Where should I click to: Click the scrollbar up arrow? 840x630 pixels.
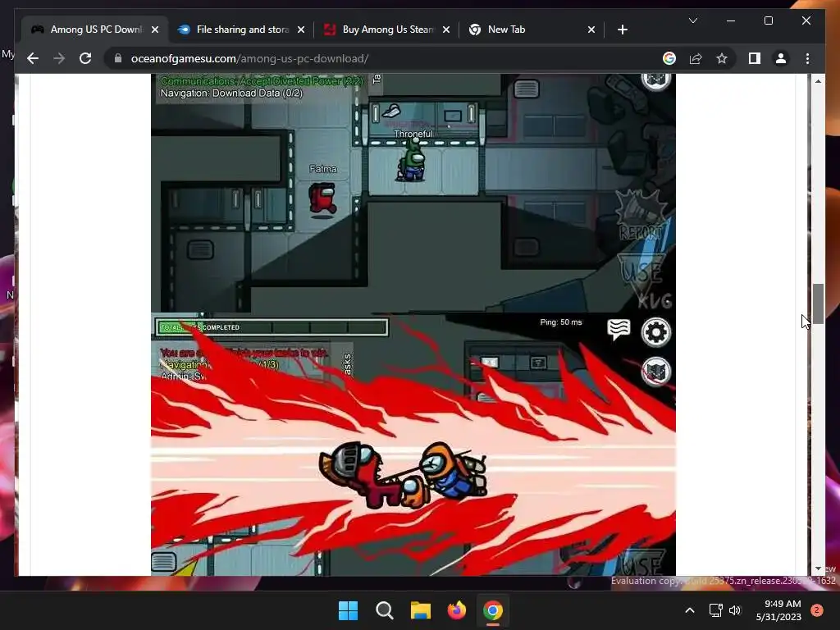click(x=818, y=81)
